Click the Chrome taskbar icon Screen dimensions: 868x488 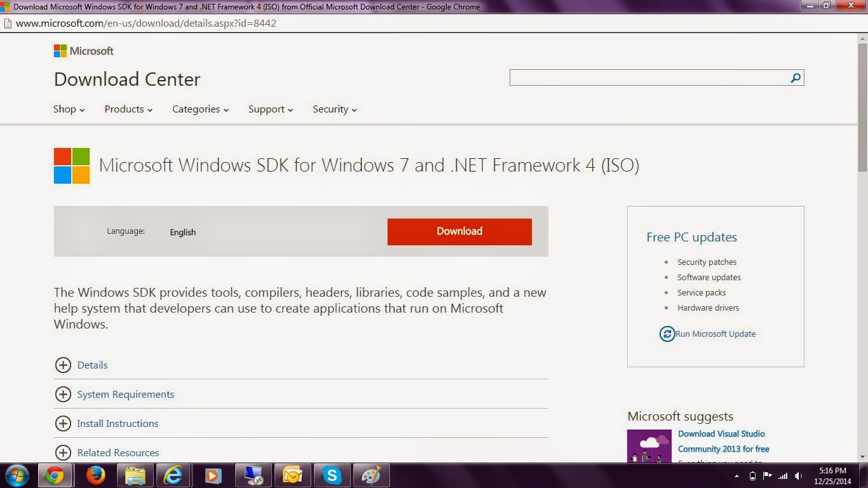click(55, 476)
